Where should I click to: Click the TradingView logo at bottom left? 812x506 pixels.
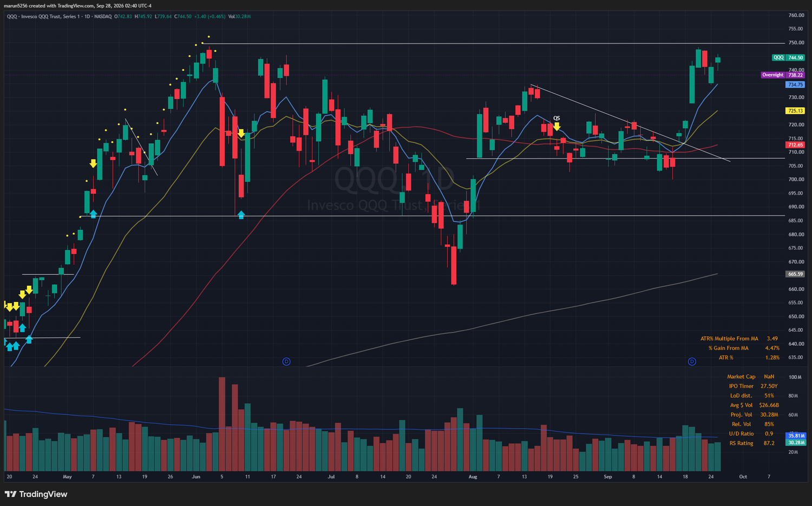[36, 494]
